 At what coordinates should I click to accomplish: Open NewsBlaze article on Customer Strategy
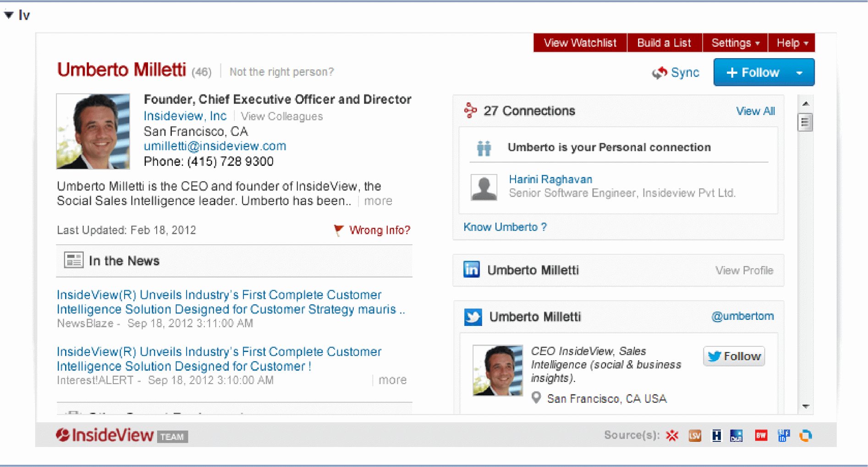(231, 302)
